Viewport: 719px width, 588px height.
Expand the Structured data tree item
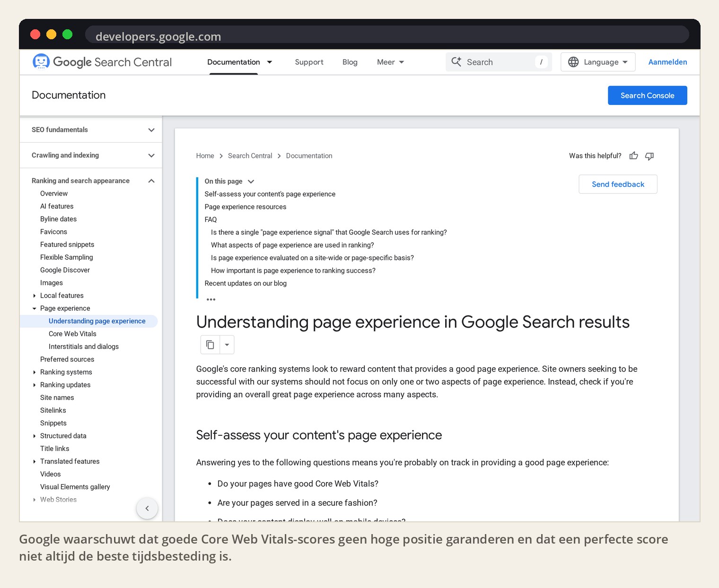[35, 436]
